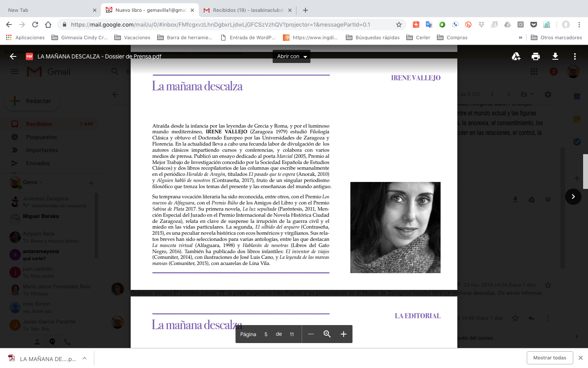588x368 pixels.
Task: Zoom out using the minus button
Action: pyautogui.click(x=311, y=334)
